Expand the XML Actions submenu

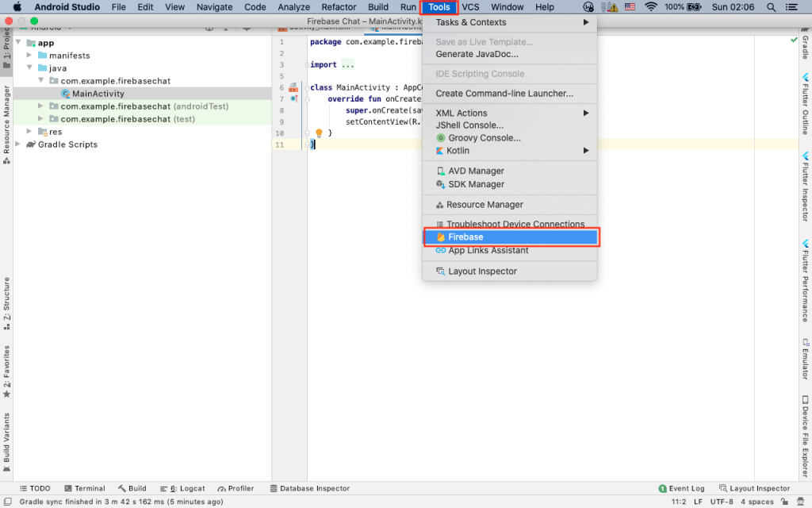(x=510, y=113)
